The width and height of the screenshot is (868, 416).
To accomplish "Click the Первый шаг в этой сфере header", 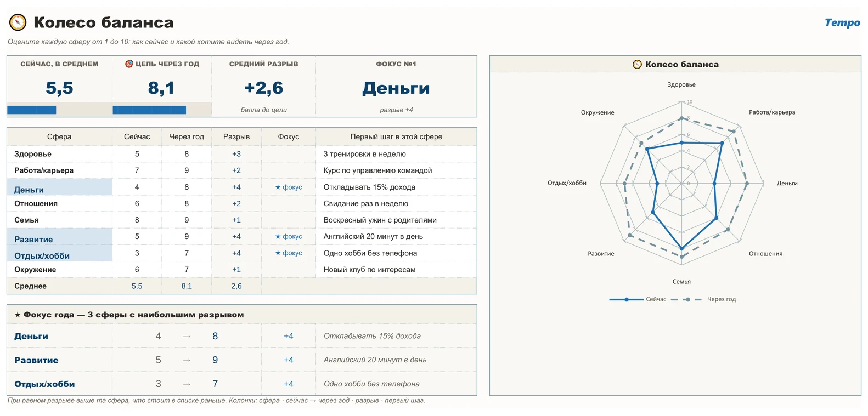I will pyautogui.click(x=396, y=136).
